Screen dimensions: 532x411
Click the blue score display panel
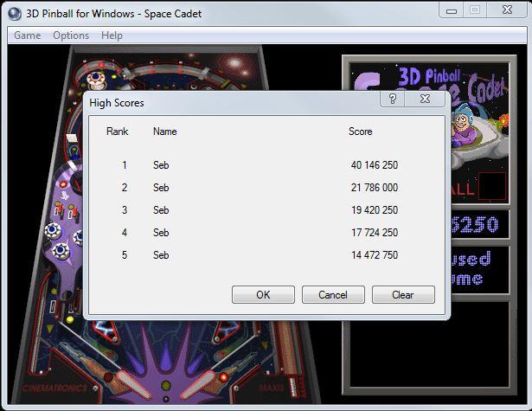[x=480, y=225]
